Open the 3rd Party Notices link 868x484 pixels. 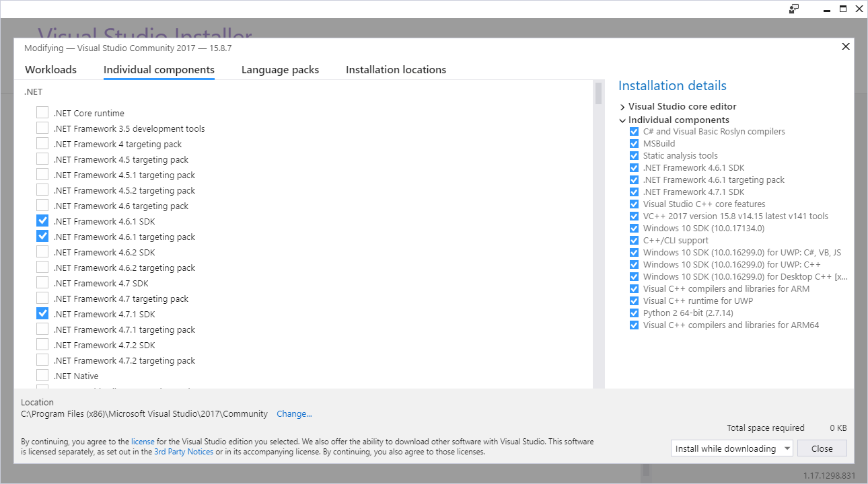point(183,452)
